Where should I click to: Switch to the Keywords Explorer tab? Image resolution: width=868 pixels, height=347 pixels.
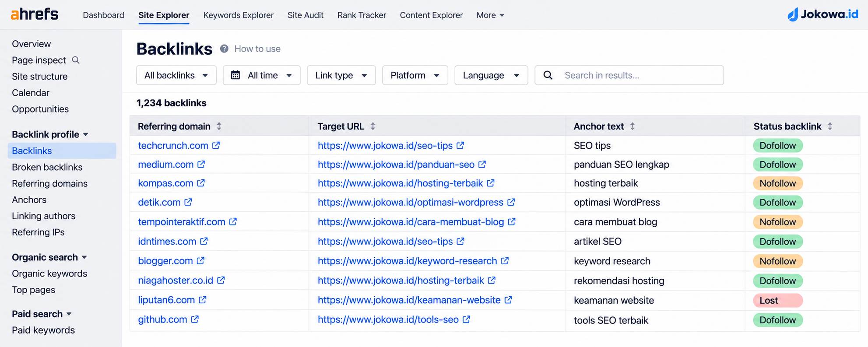[239, 15]
